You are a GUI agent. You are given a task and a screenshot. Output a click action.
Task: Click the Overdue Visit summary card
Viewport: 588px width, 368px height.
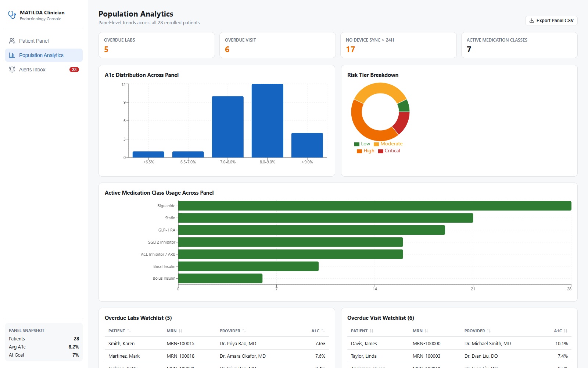point(277,45)
